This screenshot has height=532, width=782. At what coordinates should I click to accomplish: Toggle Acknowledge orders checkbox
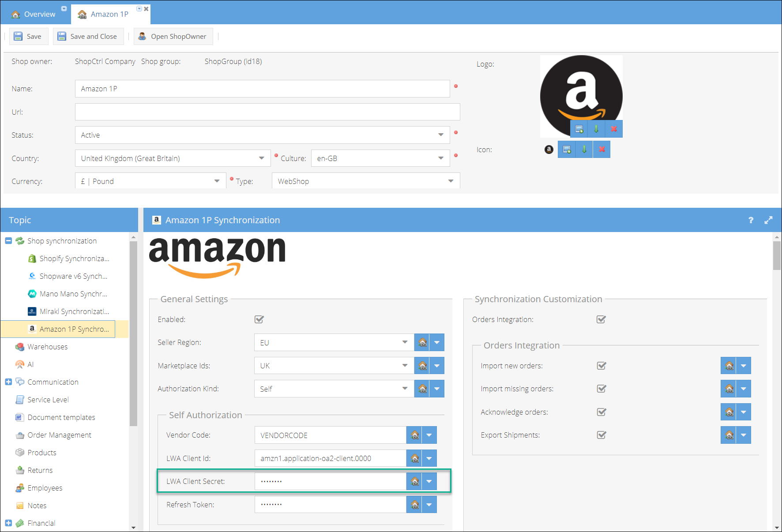pos(601,412)
